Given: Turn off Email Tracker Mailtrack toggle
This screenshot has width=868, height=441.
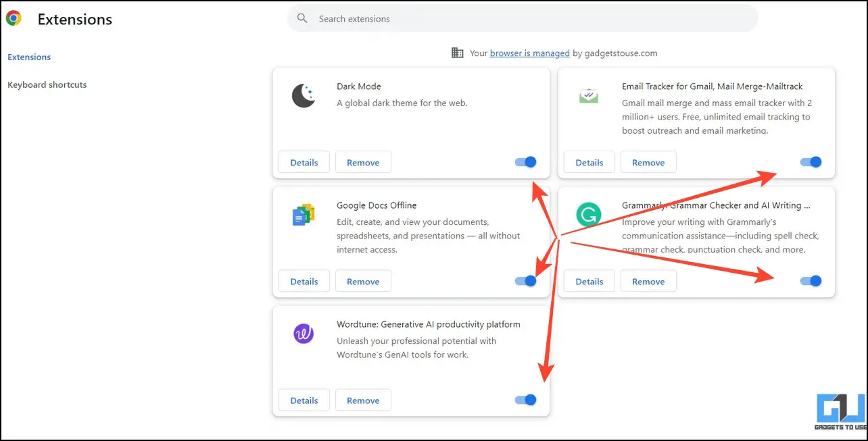Looking at the screenshot, I should pyautogui.click(x=811, y=162).
